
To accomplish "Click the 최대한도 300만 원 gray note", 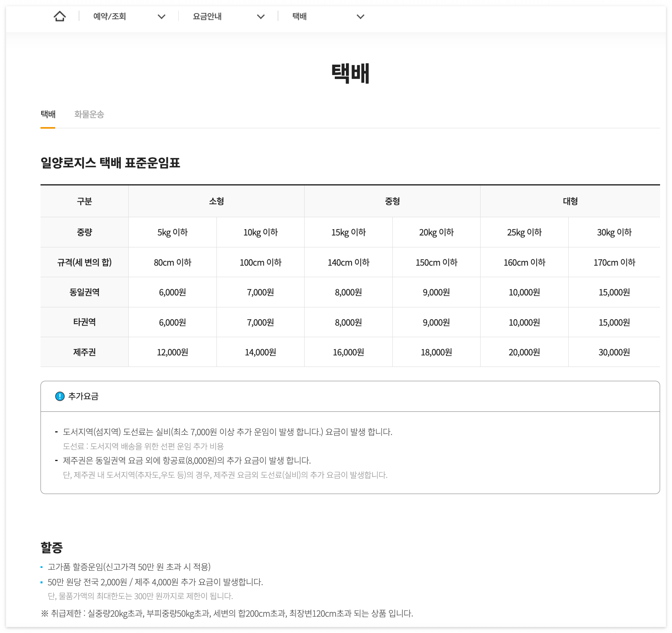I will click(140, 596).
